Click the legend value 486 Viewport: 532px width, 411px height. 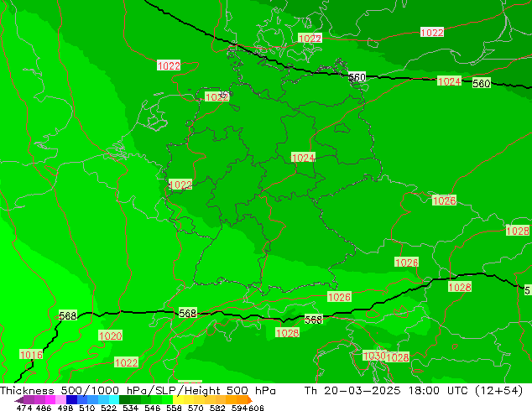(x=44, y=408)
